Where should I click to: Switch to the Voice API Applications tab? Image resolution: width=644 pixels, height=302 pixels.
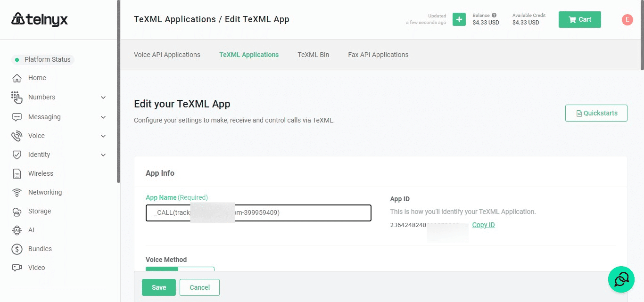[x=167, y=55]
